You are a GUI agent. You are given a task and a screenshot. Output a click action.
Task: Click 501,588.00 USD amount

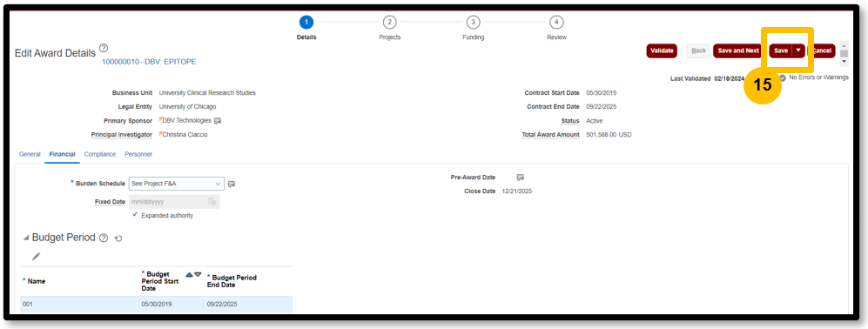pyautogui.click(x=609, y=135)
